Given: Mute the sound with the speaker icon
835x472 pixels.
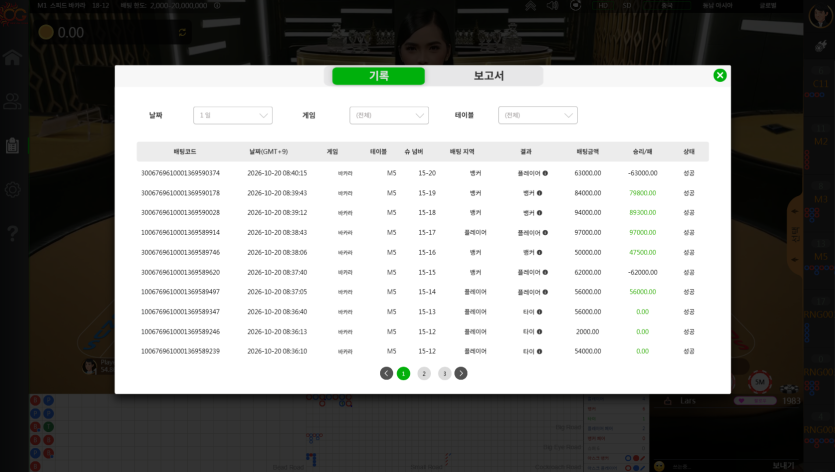Looking at the screenshot, I should (553, 5).
